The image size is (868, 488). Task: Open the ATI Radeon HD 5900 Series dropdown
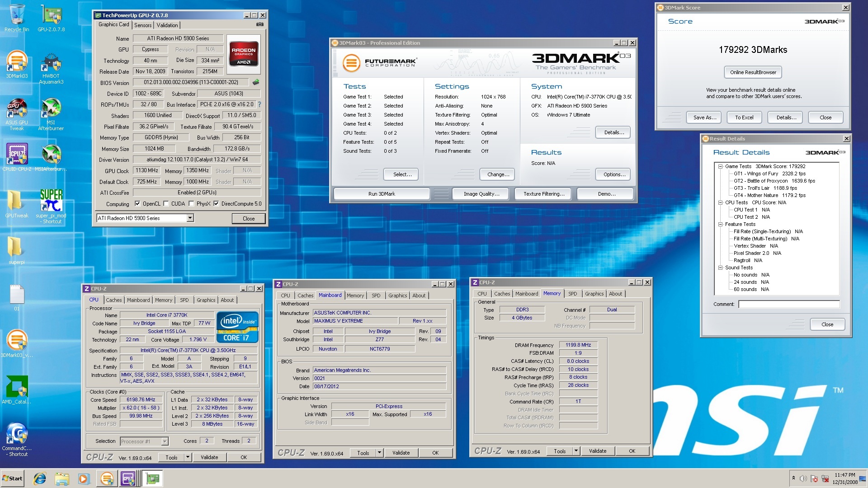pyautogui.click(x=190, y=218)
